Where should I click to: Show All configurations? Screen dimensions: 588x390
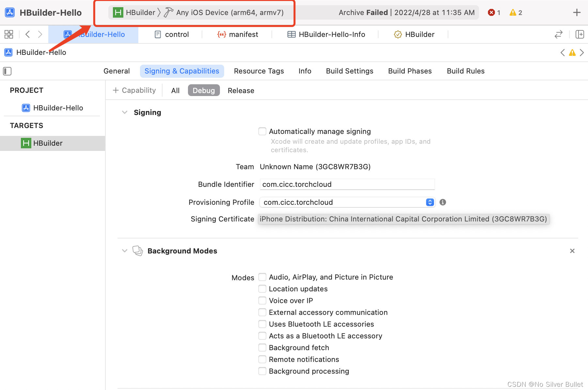click(x=175, y=90)
